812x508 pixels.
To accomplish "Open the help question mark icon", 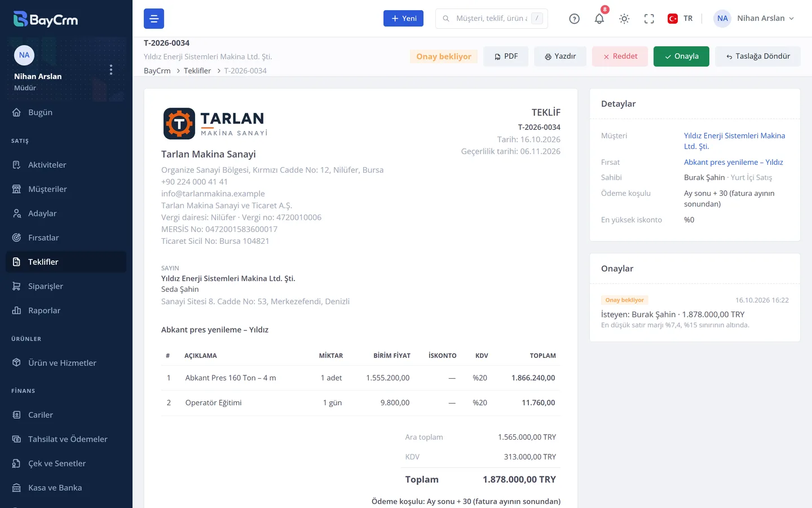I will 575,19.
